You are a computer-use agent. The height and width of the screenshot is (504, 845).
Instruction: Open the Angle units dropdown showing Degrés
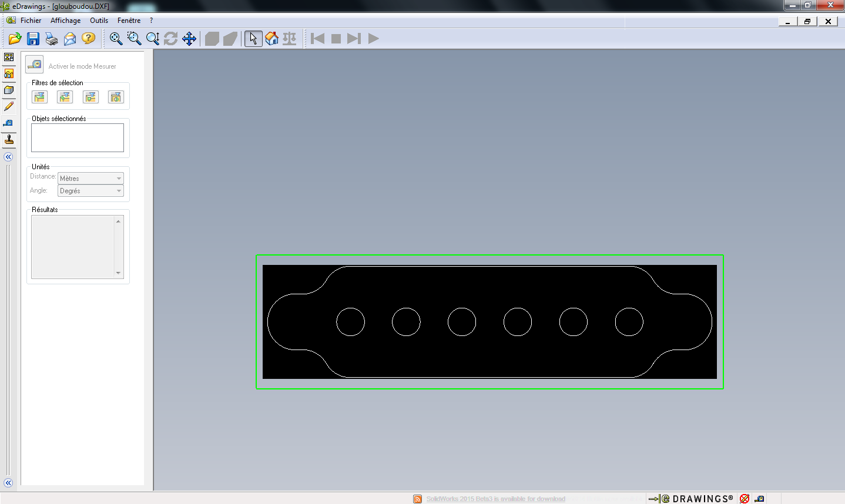click(90, 191)
